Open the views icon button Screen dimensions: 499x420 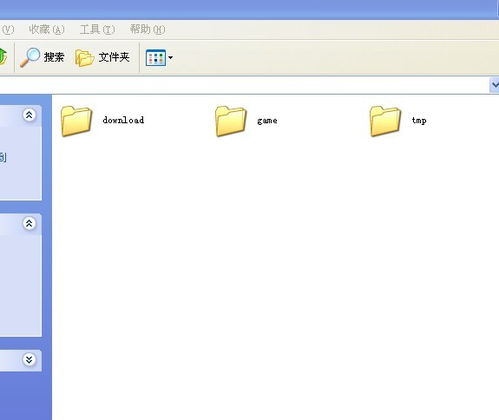(x=156, y=58)
